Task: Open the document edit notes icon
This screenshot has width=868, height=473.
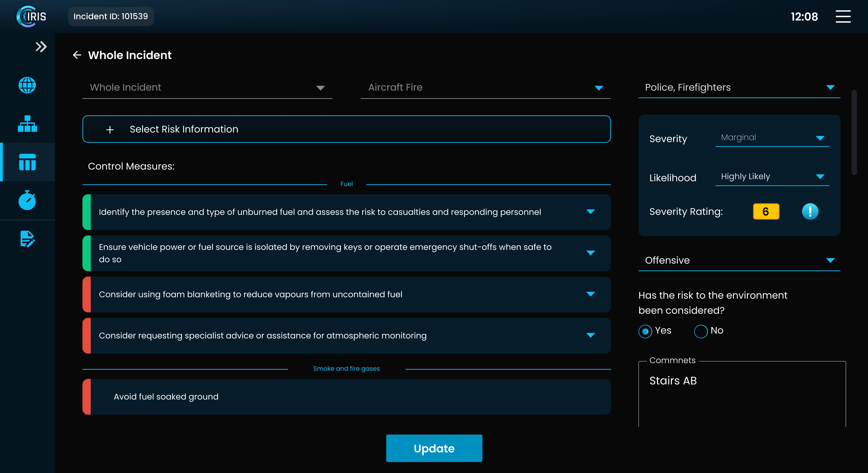Action: tap(27, 239)
